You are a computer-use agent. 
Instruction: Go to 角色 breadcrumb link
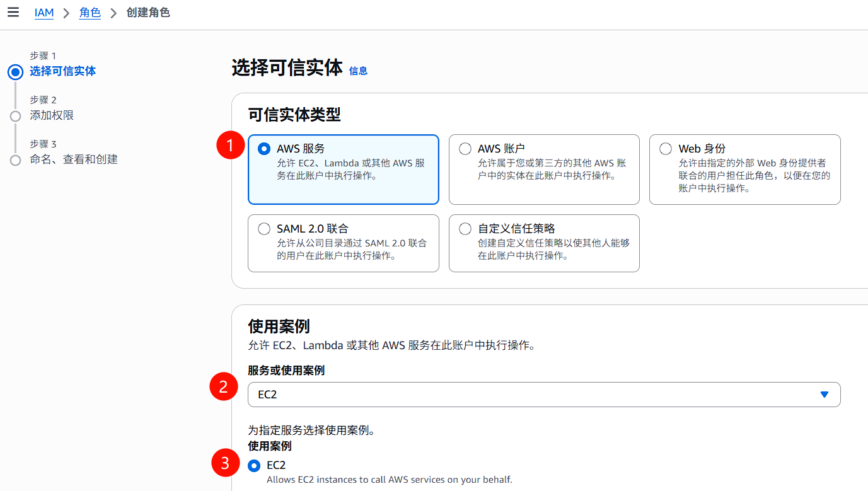click(90, 13)
